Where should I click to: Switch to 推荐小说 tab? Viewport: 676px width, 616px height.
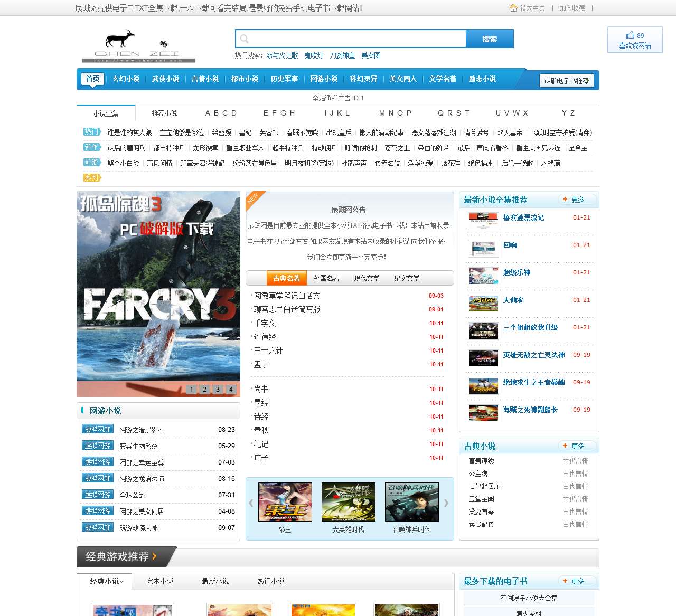[165, 113]
